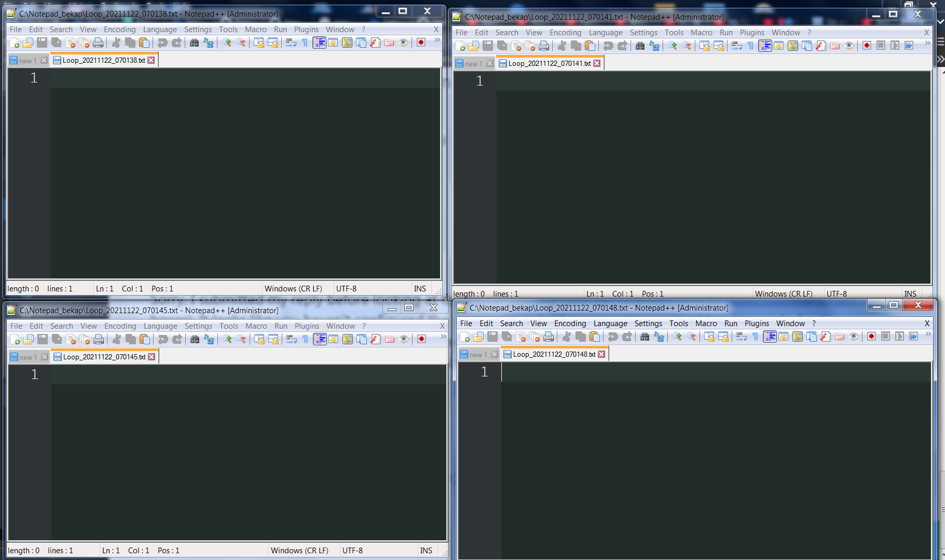945x560 pixels.
Task: Run macro multiple times in the 070148 window
Action: [x=913, y=337]
